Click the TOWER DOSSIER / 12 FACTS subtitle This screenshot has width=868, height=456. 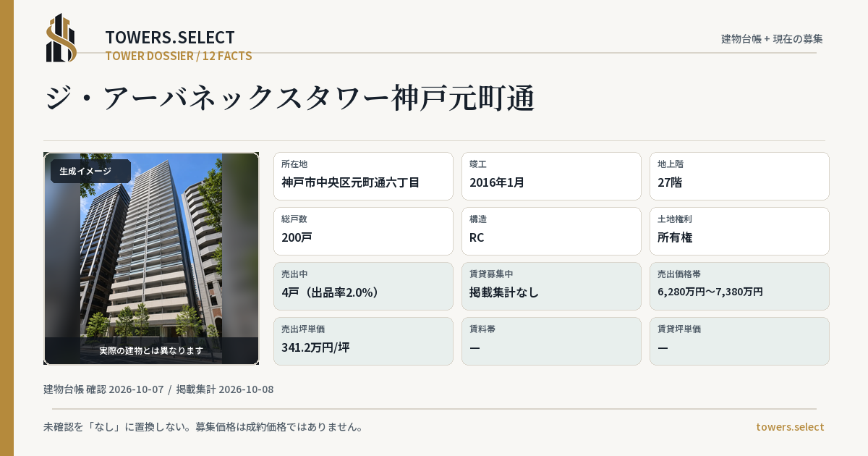179,56
